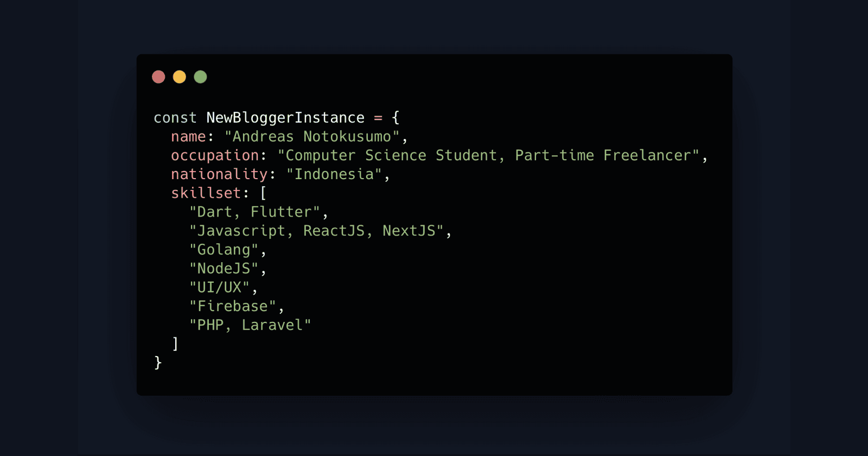
Task: Click the nationality property key
Action: pyautogui.click(x=219, y=174)
